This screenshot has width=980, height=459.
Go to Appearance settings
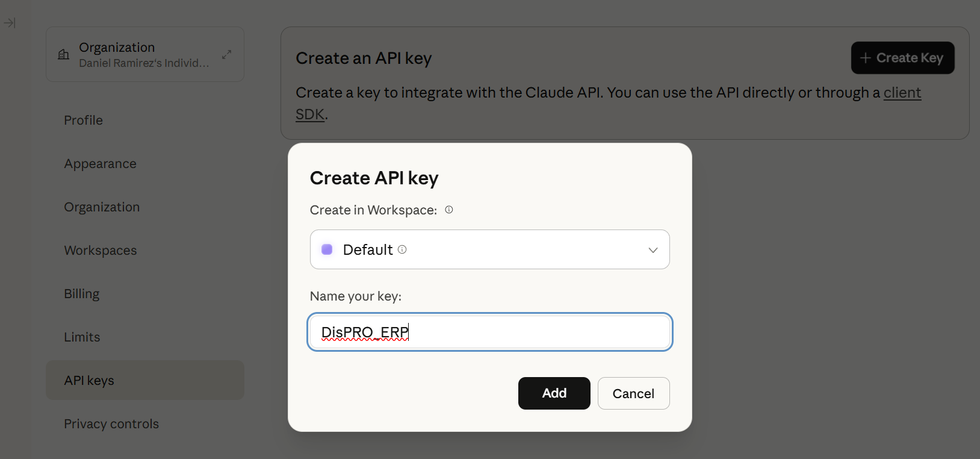tap(100, 164)
